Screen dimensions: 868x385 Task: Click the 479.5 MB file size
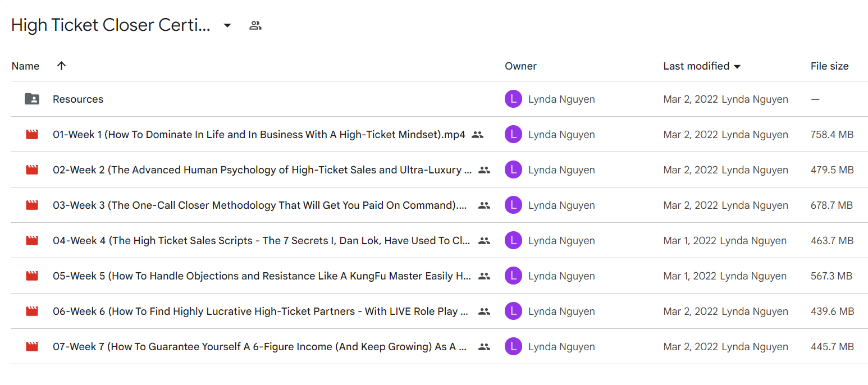[x=832, y=170]
